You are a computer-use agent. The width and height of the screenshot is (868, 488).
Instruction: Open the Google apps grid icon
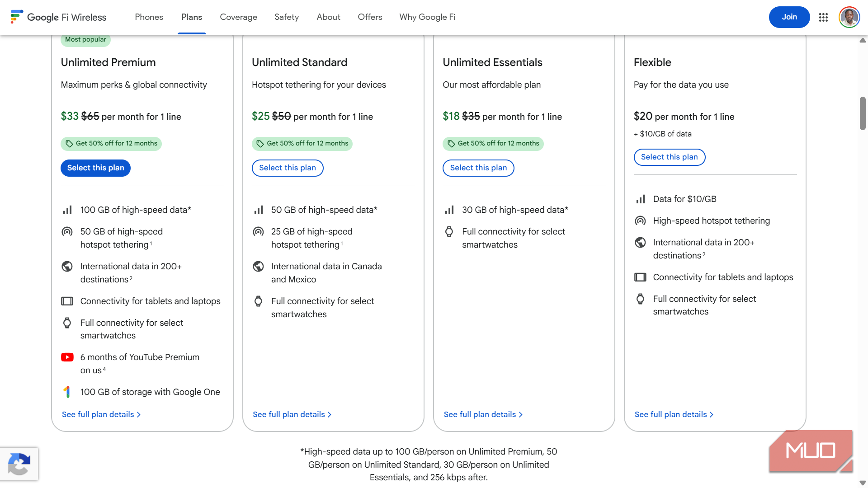point(823,17)
